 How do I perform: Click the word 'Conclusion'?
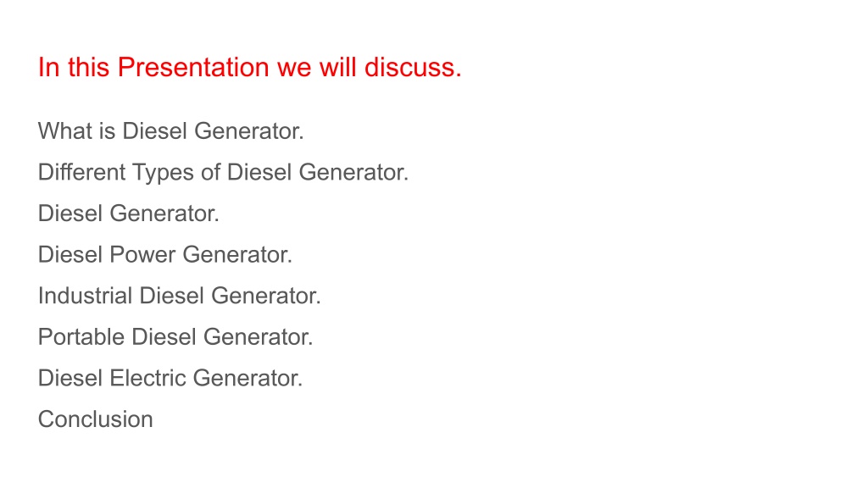click(x=95, y=419)
